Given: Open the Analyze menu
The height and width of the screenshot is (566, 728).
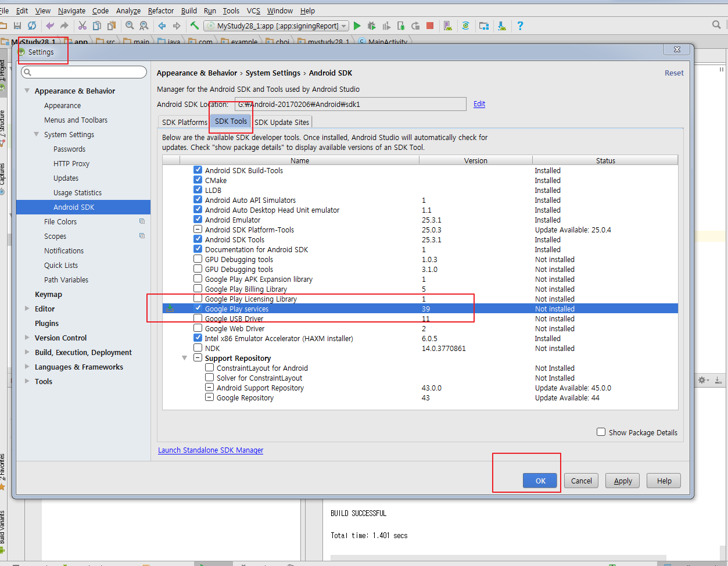Looking at the screenshot, I should [128, 10].
